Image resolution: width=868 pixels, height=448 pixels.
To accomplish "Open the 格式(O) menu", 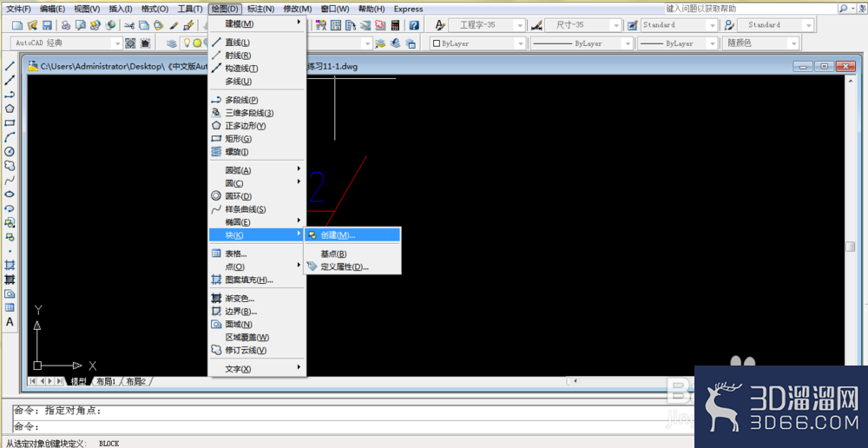I will (x=155, y=9).
